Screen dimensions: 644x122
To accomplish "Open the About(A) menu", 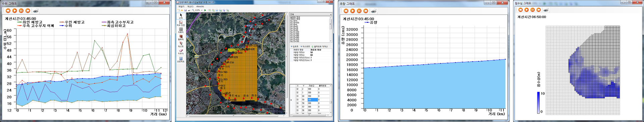I will (200, 6).
